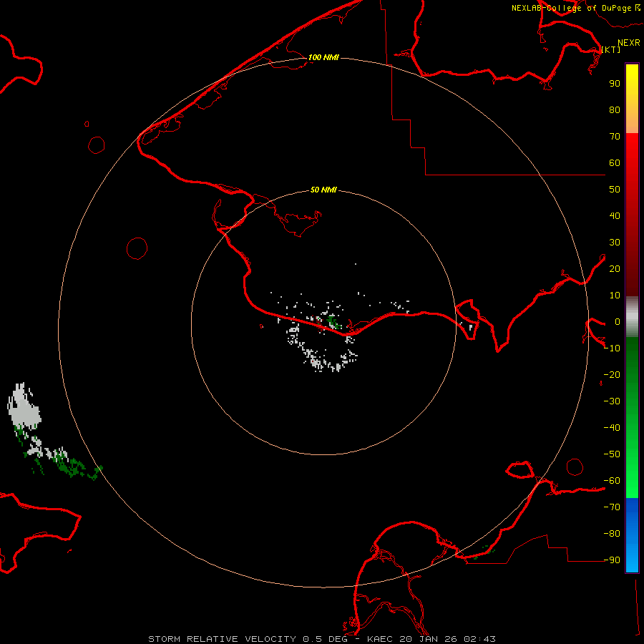
Task: Click the [KT] units label
Action: pyautogui.click(x=611, y=49)
